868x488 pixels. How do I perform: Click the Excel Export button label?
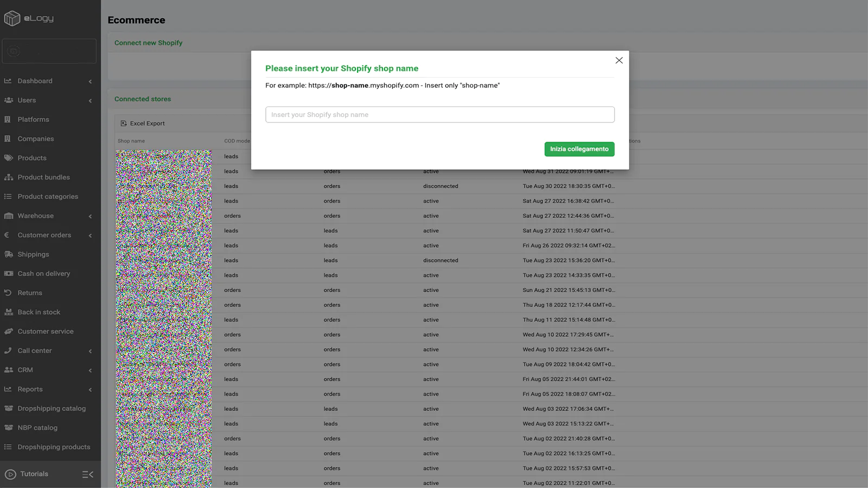coord(148,124)
